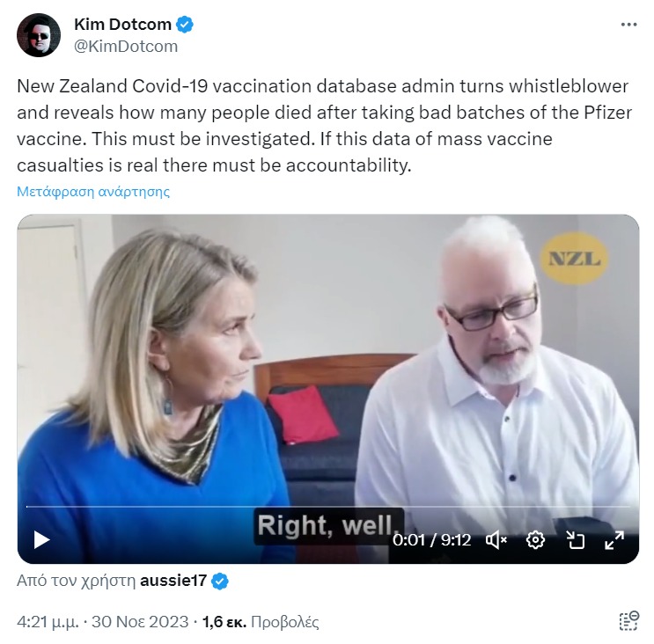Click Kim Dotcom's profile avatar
Image resolution: width=654 pixels, height=644 pixels.
click(x=39, y=35)
